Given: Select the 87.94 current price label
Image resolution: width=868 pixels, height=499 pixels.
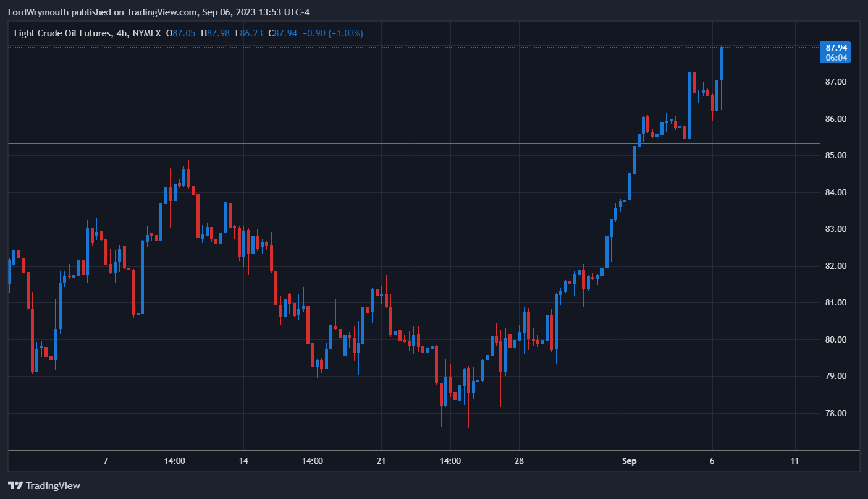Looking at the screenshot, I should pyautogui.click(x=836, y=47).
